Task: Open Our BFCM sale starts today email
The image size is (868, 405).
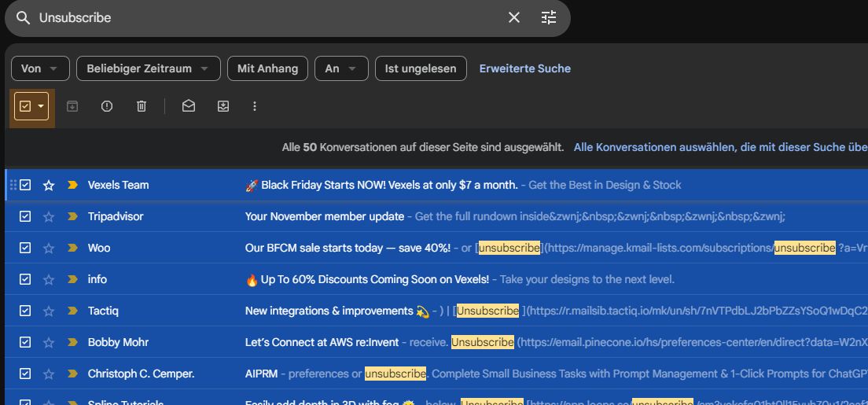Action: (x=348, y=249)
